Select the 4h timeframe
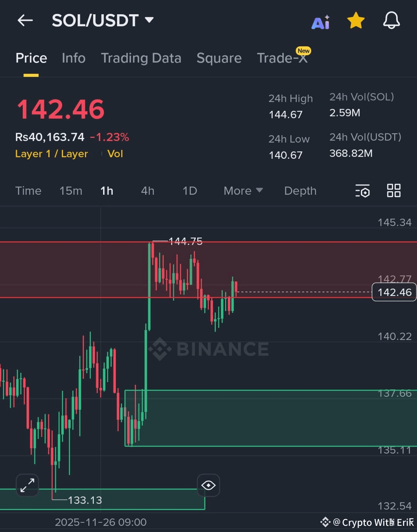This screenshot has height=532, width=417. (x=147, y=191)
